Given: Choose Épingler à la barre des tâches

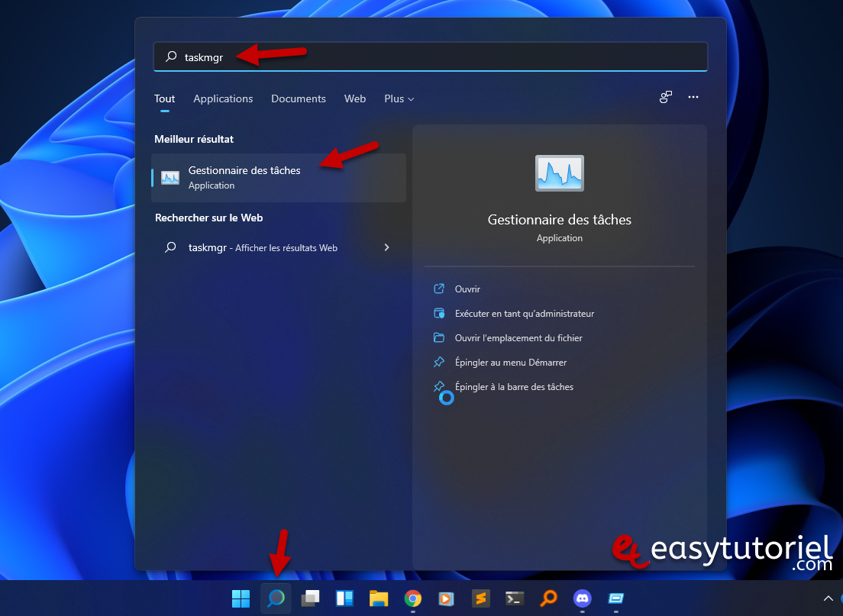Looking at the screenshot, I should click(514, 387).
